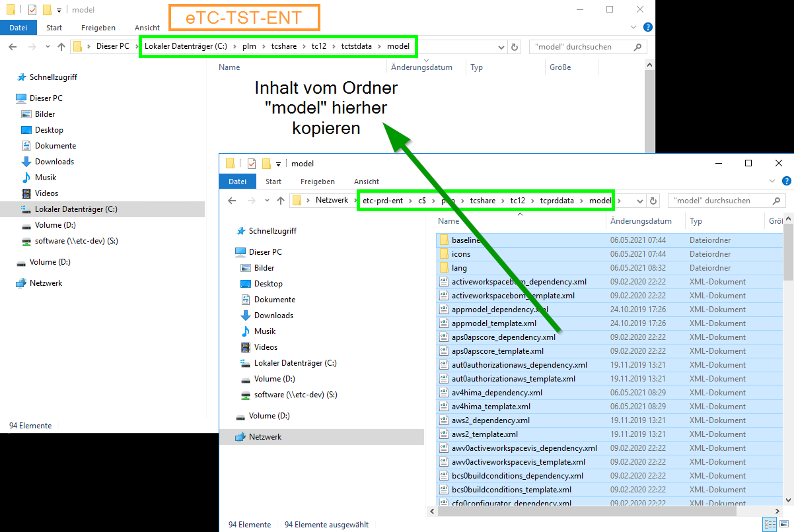Click tcshare breadcrumb in the back window path
The height and width of the screenshot is (532, 794).
click(x=283, y=47)
